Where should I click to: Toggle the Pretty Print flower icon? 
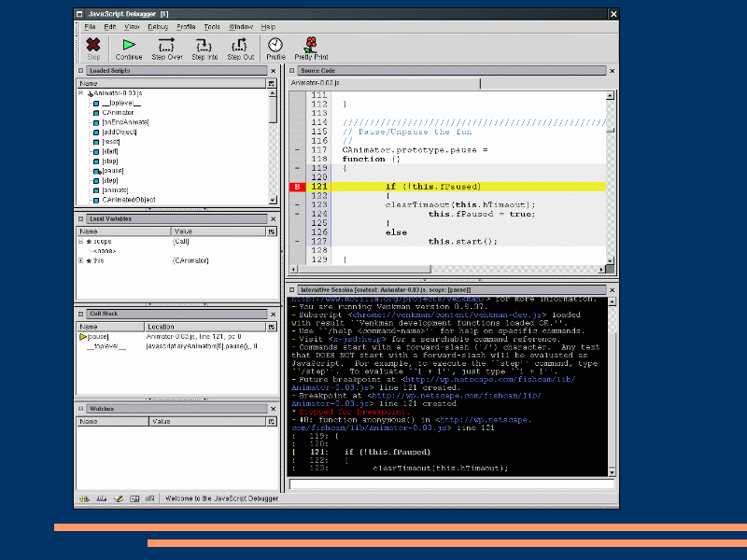pos(311,45)
